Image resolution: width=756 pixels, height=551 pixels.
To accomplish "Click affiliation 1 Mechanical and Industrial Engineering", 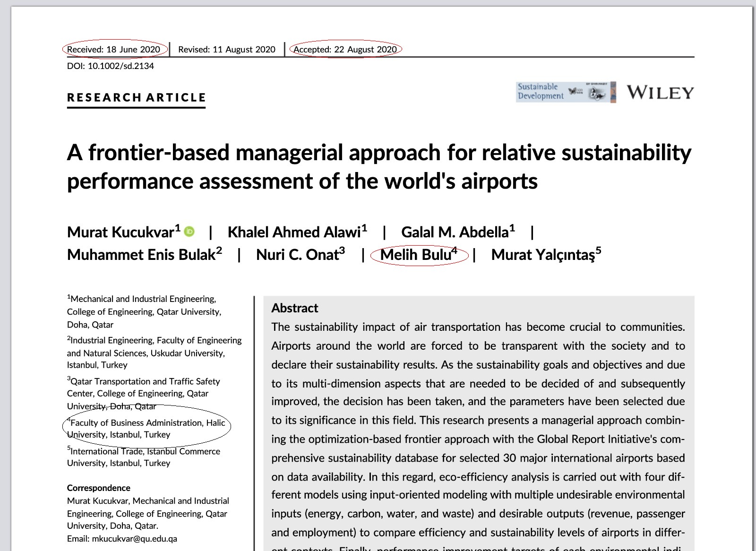I will click(x=144, y=312).
